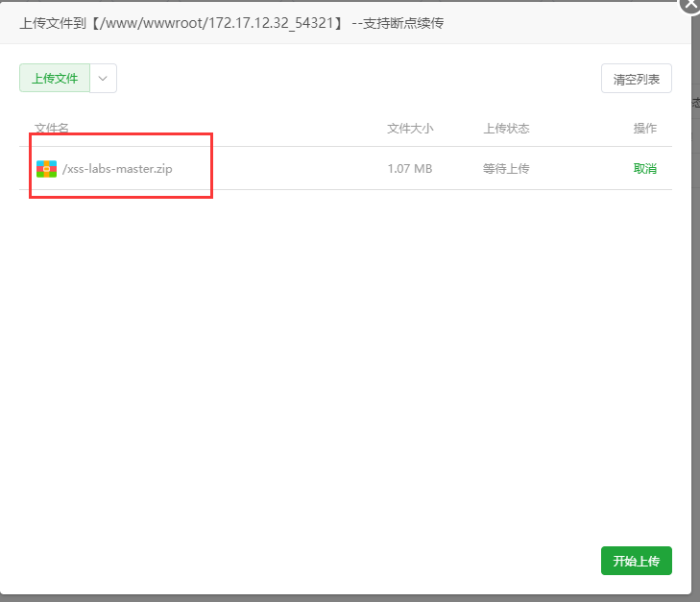Expand the upload type dropdown arrow
Screen dimensions: 700x602
pyautogui.click(x=103, y=79)
